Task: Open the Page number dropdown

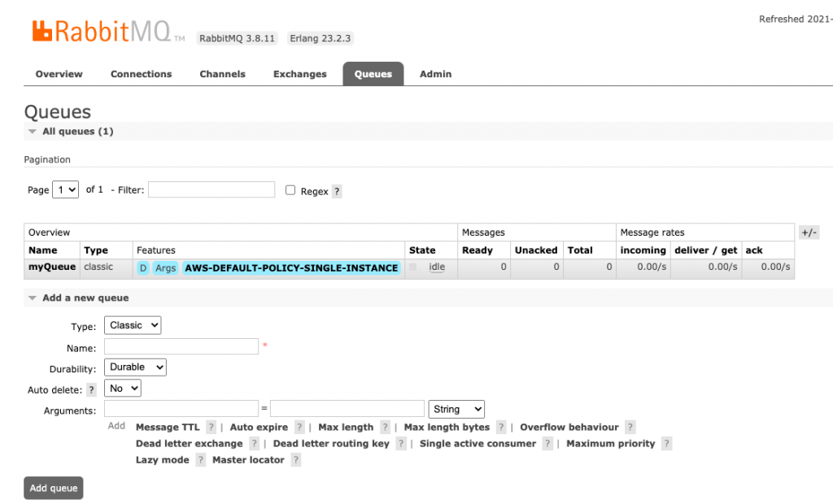Action: point(65,189)
